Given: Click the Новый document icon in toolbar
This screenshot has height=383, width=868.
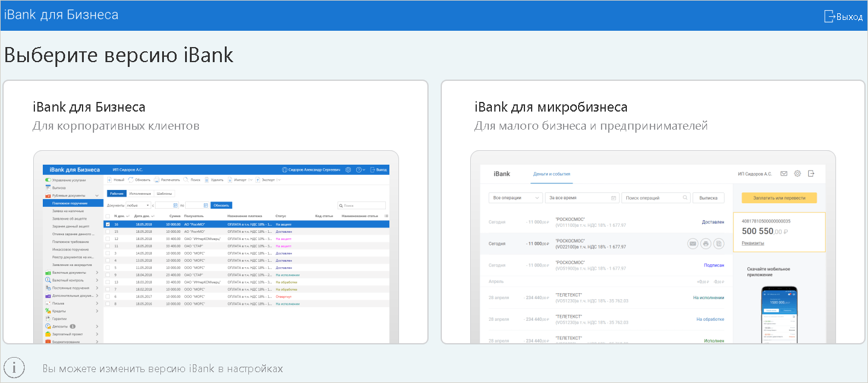Looking at the screenshot, I should [110, 180].
